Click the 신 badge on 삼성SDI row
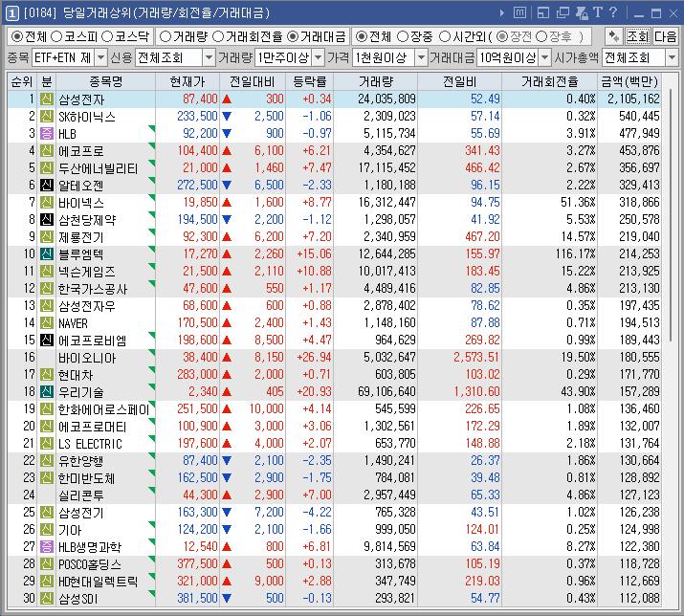The width and height of the screenshot is (684, 616). coord(47,598)
